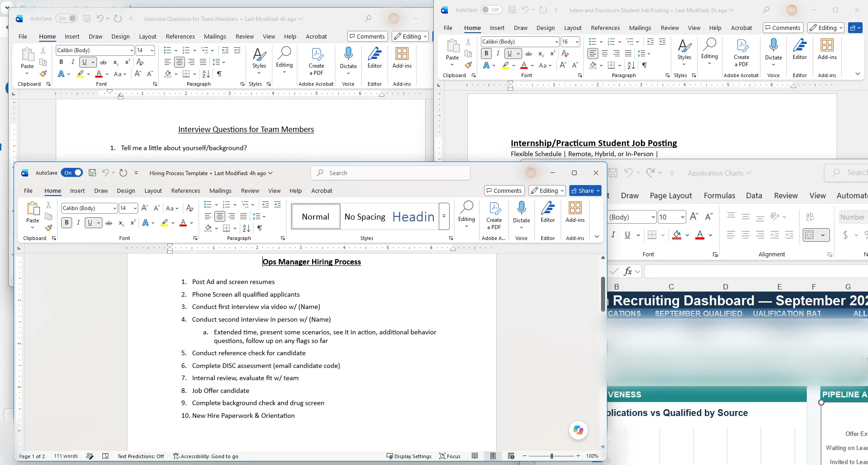Click Paste icon in Hiring Process Template ribbon

pos(33,209)
